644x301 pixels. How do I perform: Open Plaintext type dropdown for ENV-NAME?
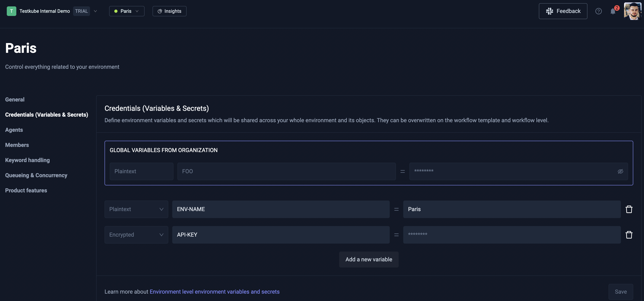[136, 209]
